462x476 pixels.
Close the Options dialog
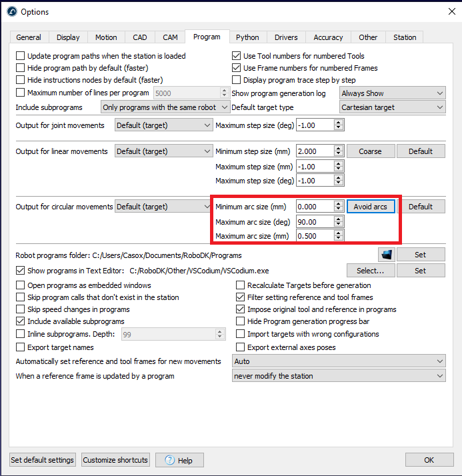pyautogui.click(x=452, y=11)
